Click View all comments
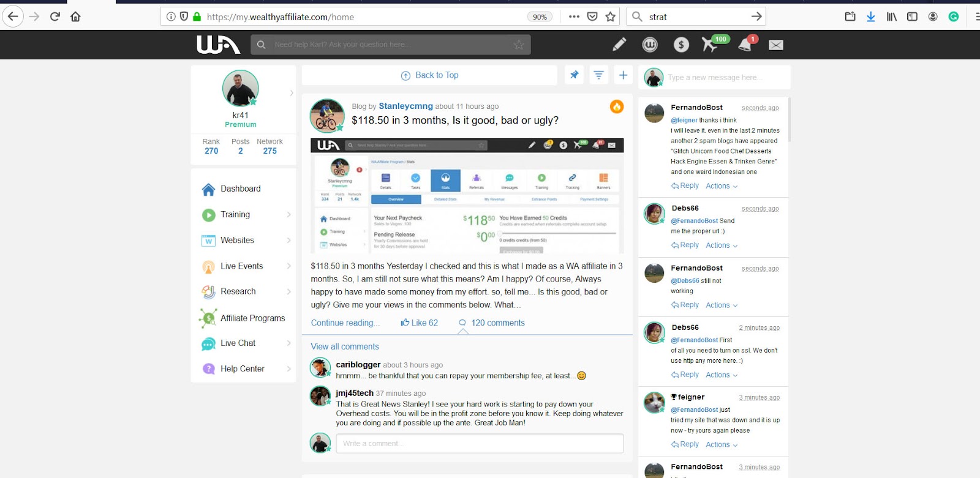 point(345,347)
